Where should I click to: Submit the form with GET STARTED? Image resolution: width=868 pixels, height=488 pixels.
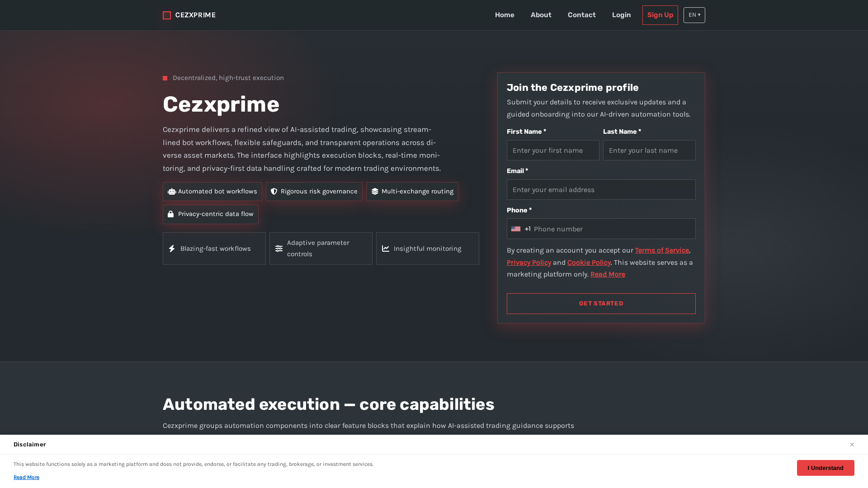pos(601,304)
